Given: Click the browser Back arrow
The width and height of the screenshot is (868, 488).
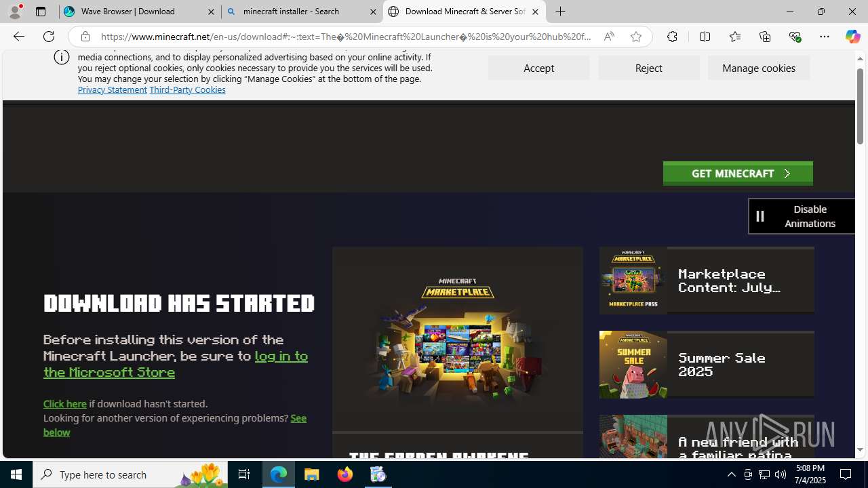Looking at the screenshot, I should coord(18,37).
